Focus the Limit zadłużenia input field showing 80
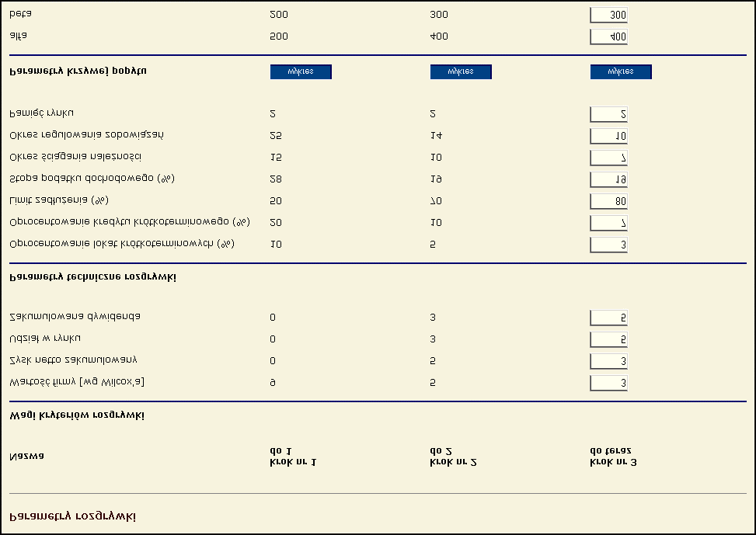This screenshot has height=535, width=756. tap(608, 201)
